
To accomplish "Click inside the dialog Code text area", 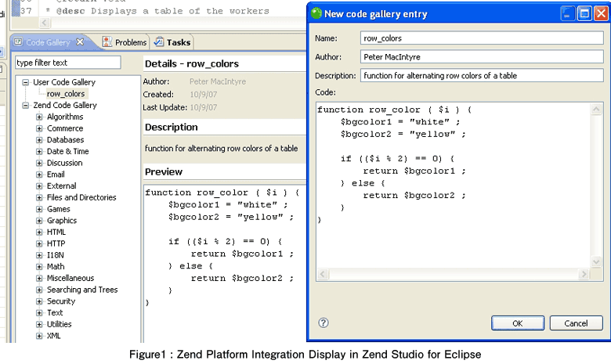I will 454,186.
